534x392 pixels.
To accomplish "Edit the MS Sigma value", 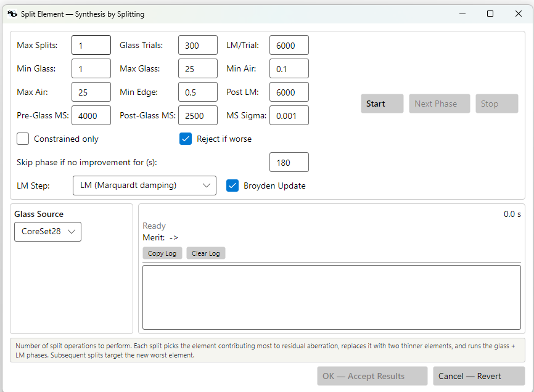I will [289, 115].
